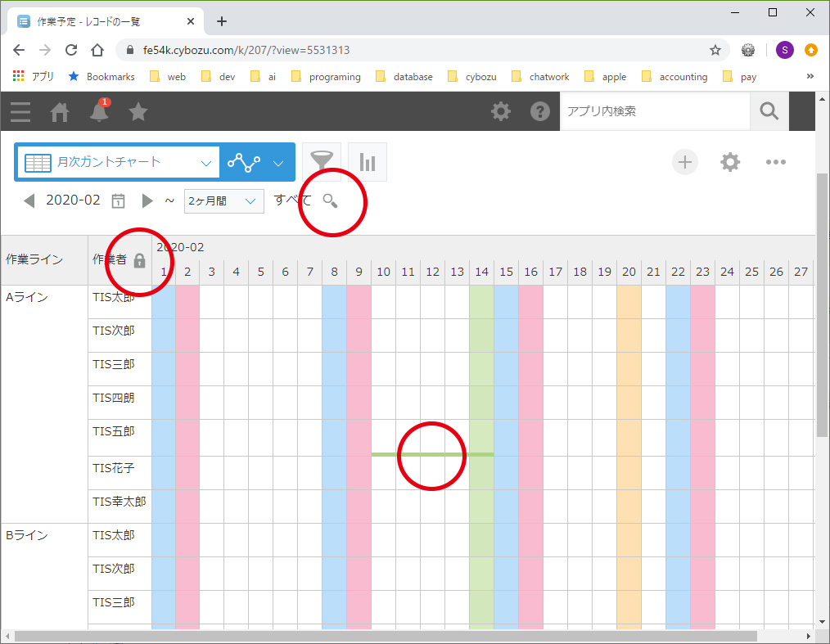
Task: Open the apple bookmark folder
Action: (x=606, y=77)
